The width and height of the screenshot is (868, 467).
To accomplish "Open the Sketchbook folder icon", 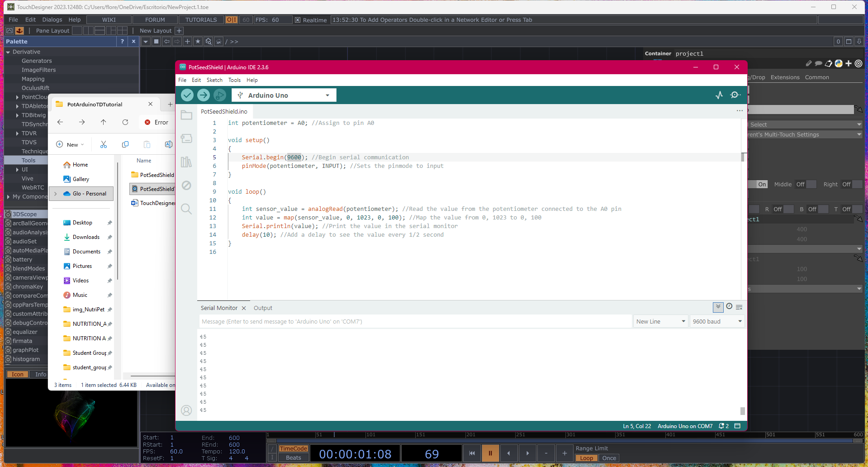I will [186, 115].
